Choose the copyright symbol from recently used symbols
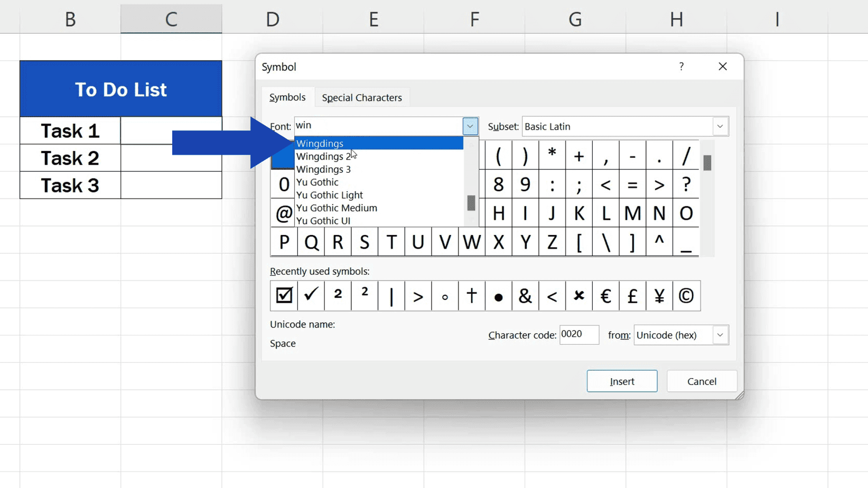Screen dimensions: 868x488 [686, 296]
